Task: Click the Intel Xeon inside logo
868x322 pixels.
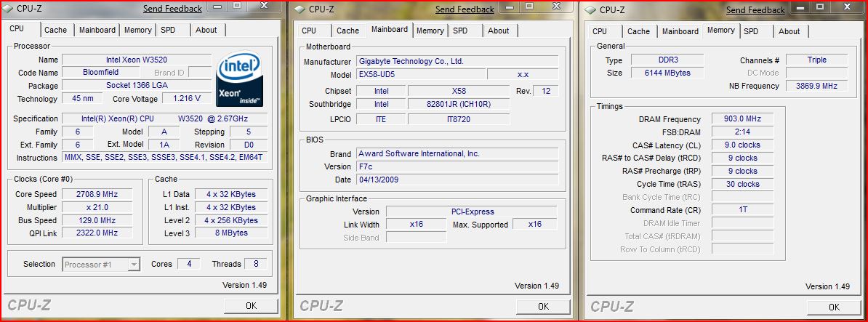Action: 239,80
